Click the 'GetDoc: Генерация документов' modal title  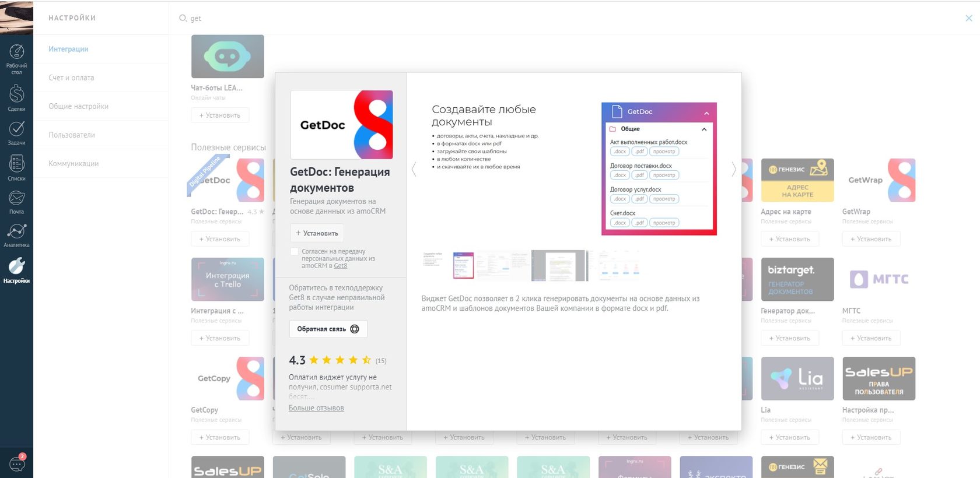(x=340, y=180)
